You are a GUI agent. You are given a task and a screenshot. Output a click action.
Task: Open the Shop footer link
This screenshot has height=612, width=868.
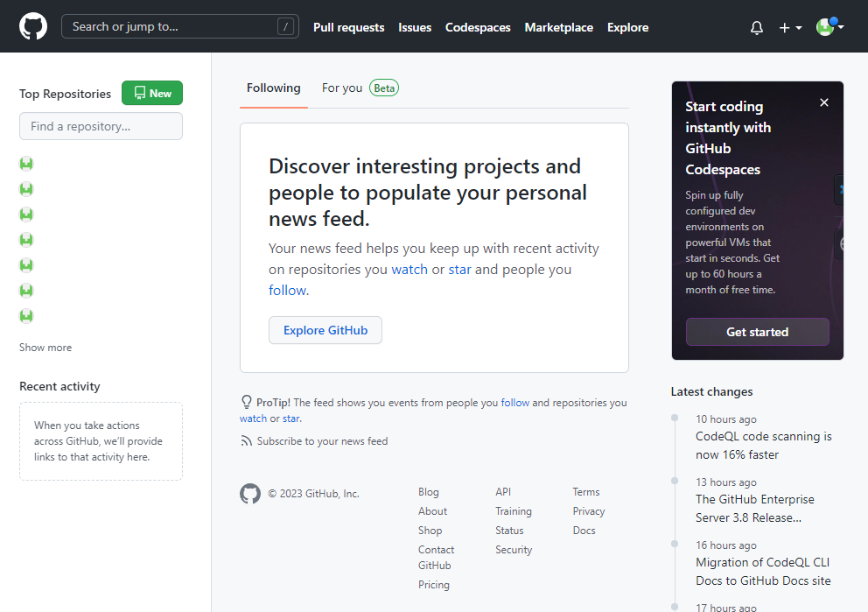pos(430,531)
